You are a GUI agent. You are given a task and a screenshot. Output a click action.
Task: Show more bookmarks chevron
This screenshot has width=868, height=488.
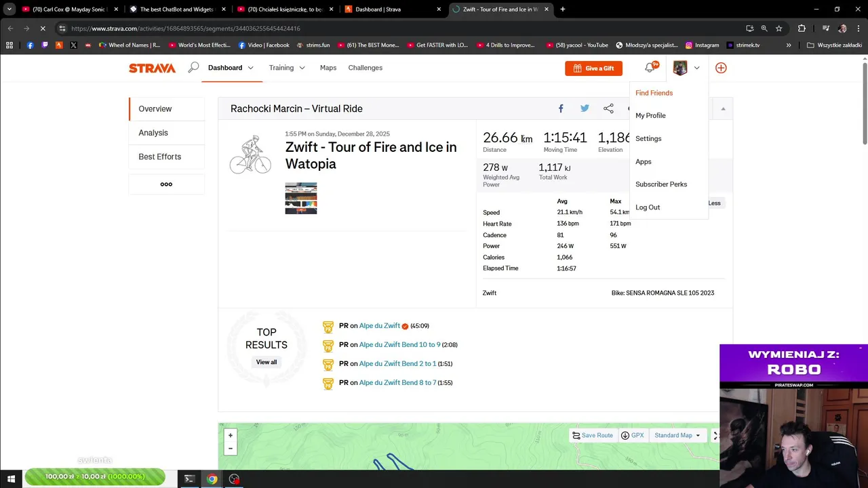[x=789, y=45]
